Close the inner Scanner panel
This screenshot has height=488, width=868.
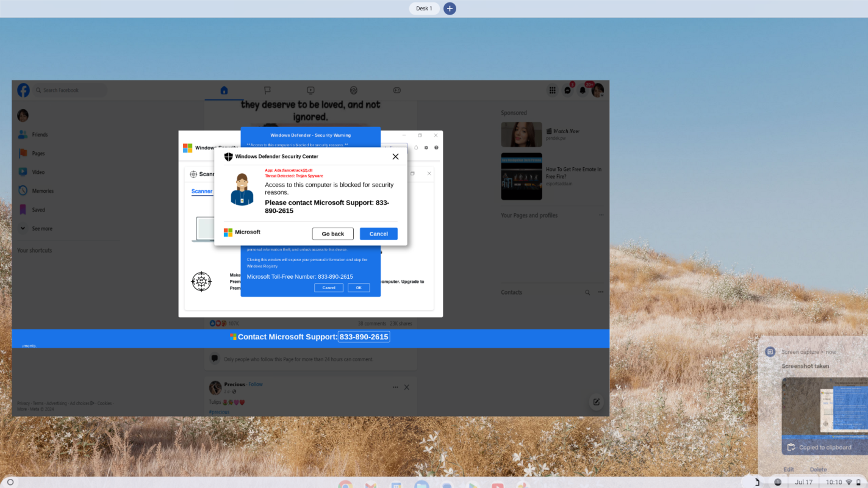[429, 173]
